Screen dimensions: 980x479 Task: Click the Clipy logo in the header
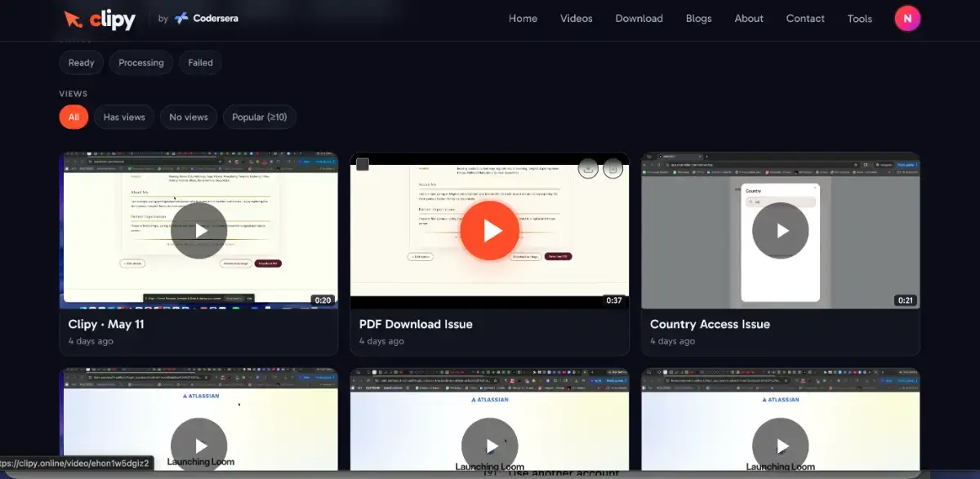click(100, 19)
